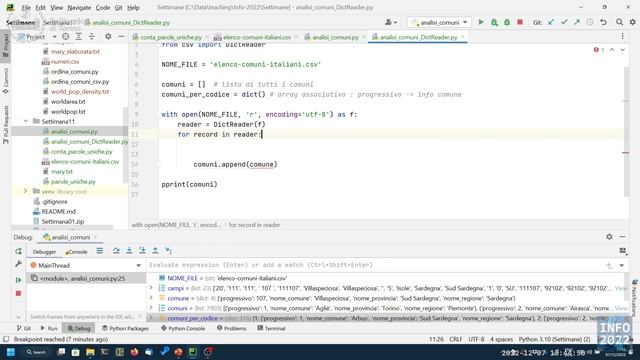Open the Terminal tool window
The height and width of the screenshot is (360, 640).
[x=271, y=328]
